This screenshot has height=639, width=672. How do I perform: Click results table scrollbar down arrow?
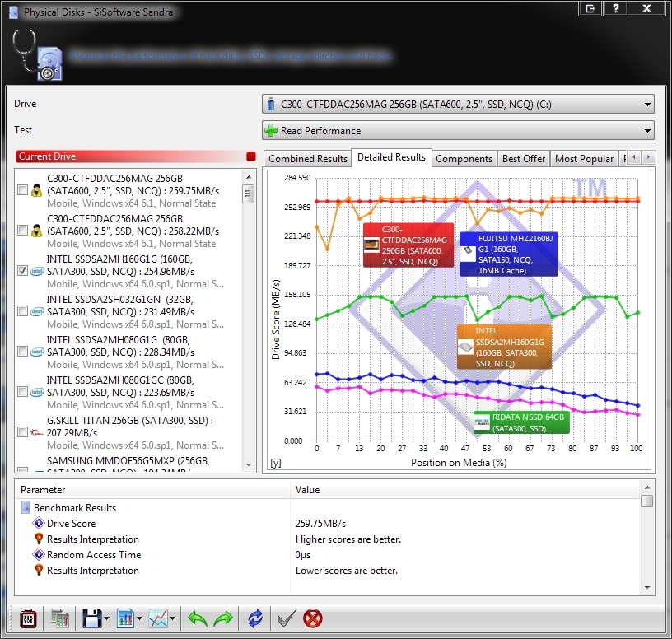pos(647,588)
